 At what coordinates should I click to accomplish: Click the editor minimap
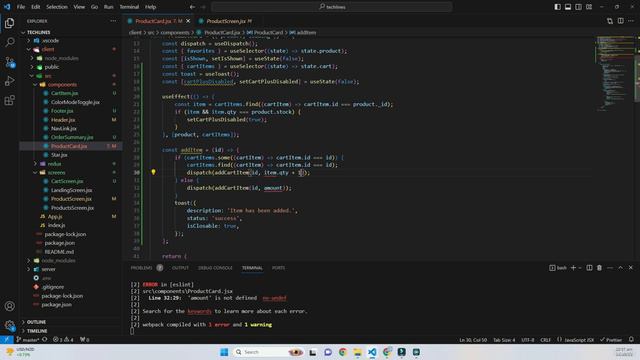click(x=614, y=73)
